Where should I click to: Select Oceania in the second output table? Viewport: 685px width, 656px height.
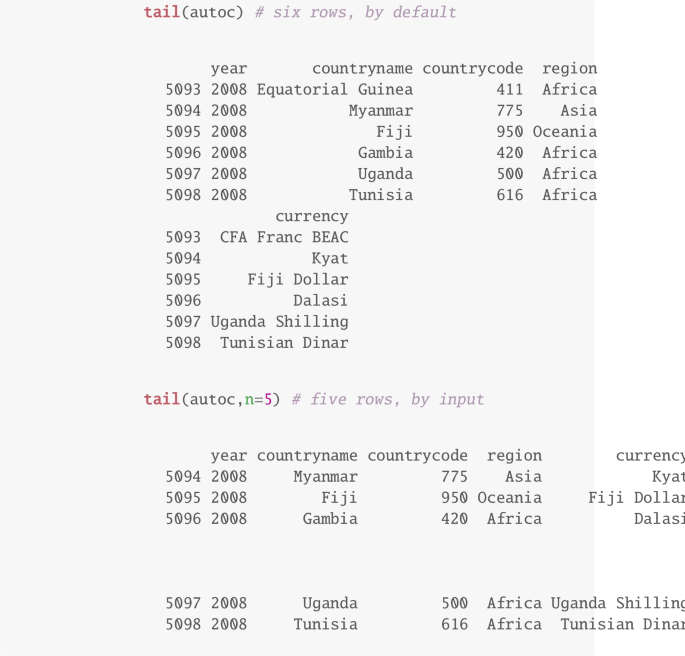(509, 498)
